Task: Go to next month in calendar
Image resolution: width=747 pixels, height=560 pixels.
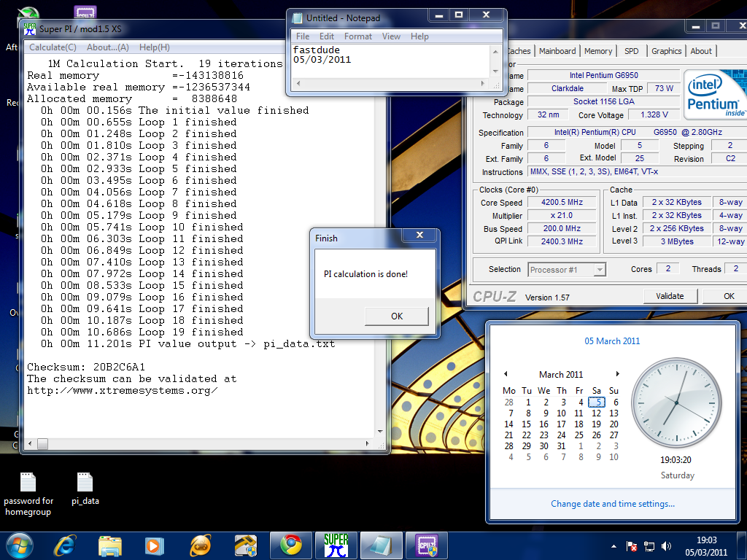Action: point(617,374)
